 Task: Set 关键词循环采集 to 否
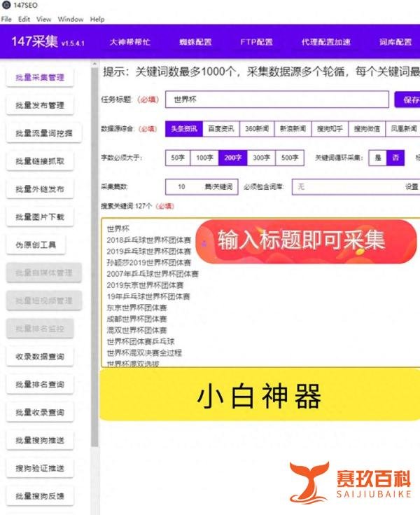[x=395, y=158]
